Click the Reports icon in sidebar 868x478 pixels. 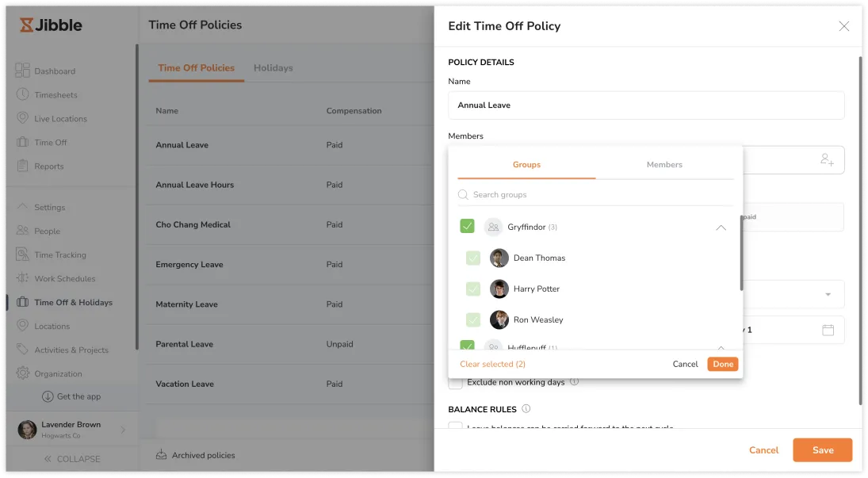coord(22,166)
